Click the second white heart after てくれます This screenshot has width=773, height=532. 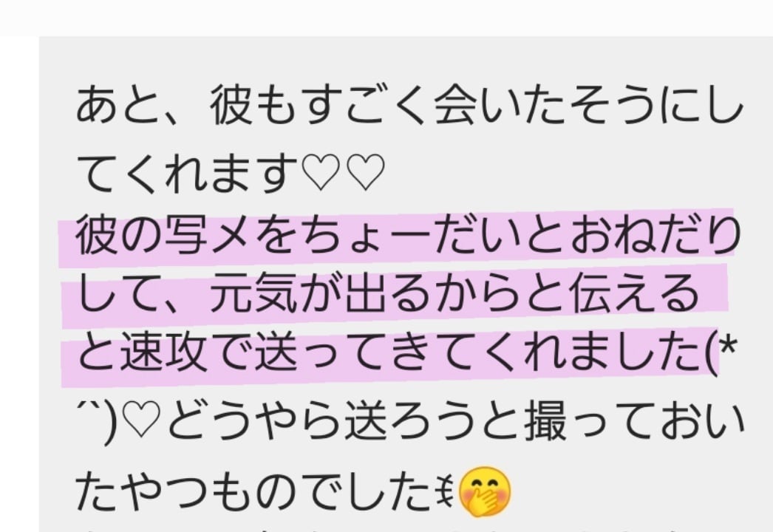(364, 173)
